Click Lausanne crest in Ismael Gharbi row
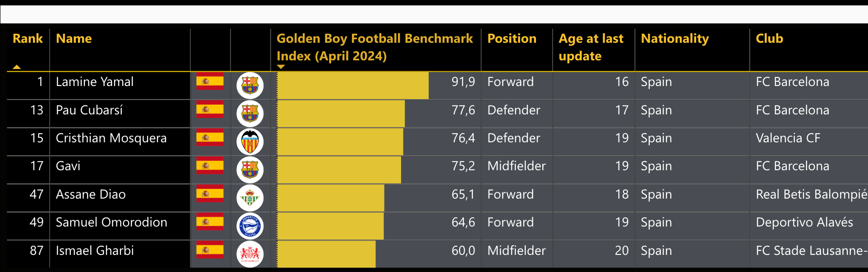868x272 pixels. click(x=250, y=254)
